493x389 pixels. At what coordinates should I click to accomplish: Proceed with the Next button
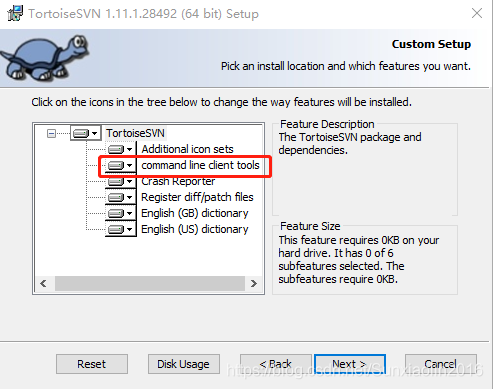(x=350, y=364)
